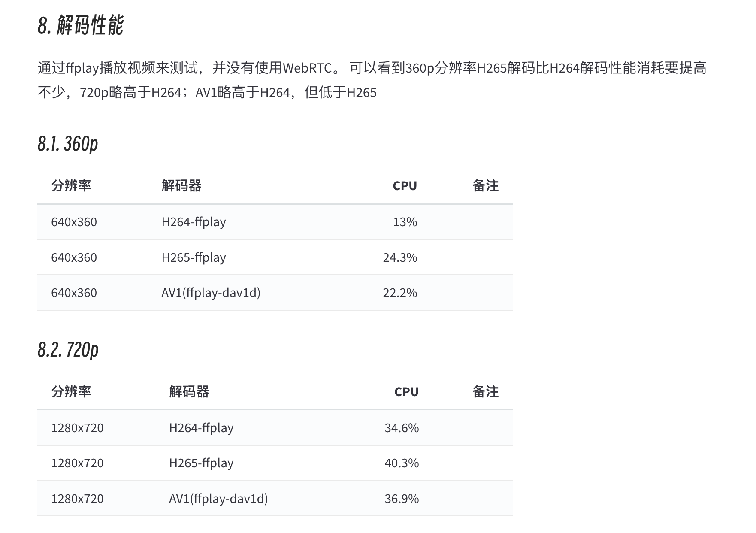Click the "8.2. 720p" subsection heading
This screenshot has height=533, width=756.
click(68, 350)
